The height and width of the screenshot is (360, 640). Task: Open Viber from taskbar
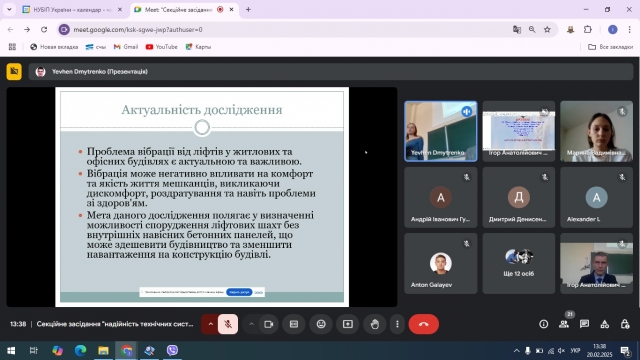tap(172, 351)
